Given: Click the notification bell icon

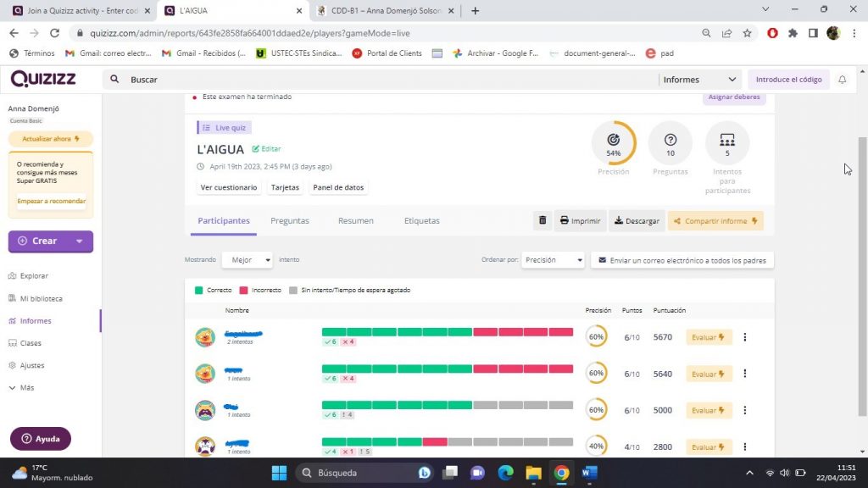Looking at the screenshot, I should 842,80.
